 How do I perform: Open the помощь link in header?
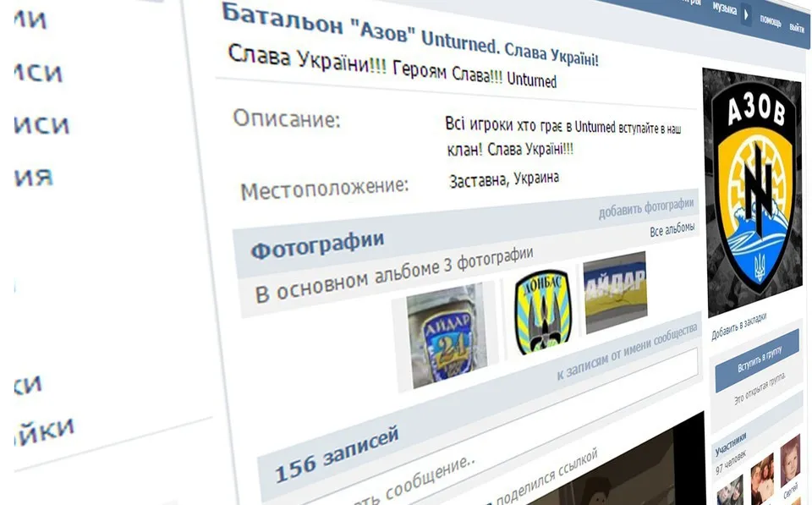[x=771, y=20]
